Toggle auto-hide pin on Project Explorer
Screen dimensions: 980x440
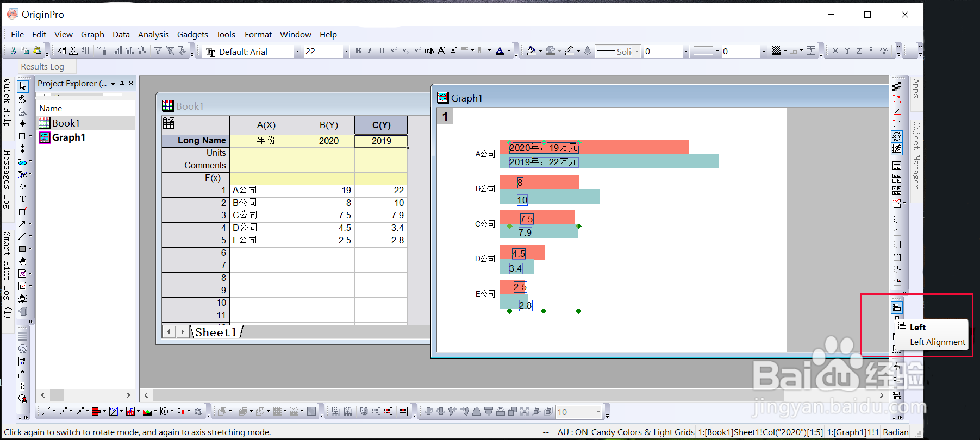(x=122, y=83)
